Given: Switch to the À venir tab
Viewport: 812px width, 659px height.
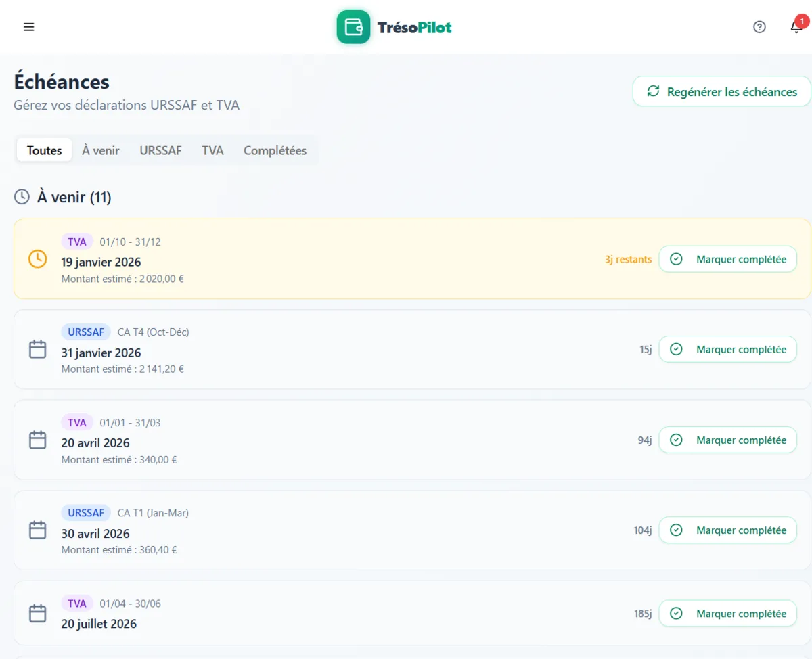Looking at the screenshot, I should click(x=101, y=150).
